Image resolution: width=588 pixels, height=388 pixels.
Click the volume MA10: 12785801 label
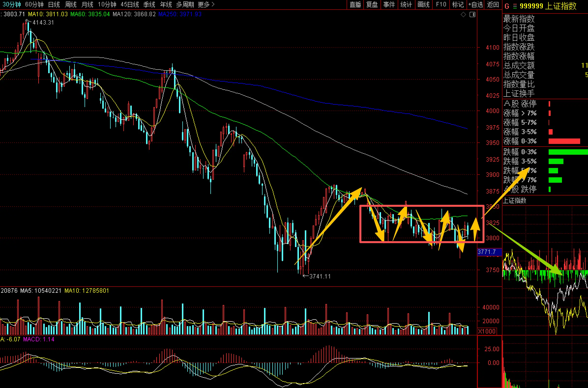coord(87,291)
